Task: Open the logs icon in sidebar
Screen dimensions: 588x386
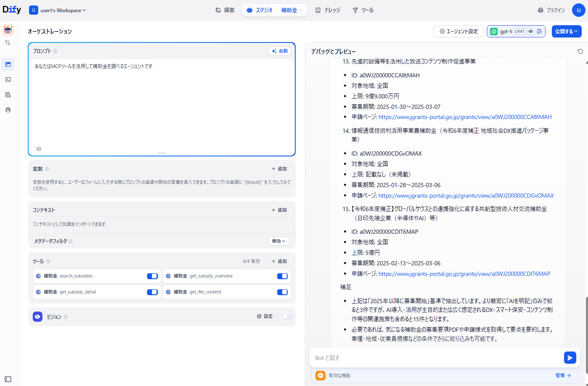Action: click(x=8, y=95)
